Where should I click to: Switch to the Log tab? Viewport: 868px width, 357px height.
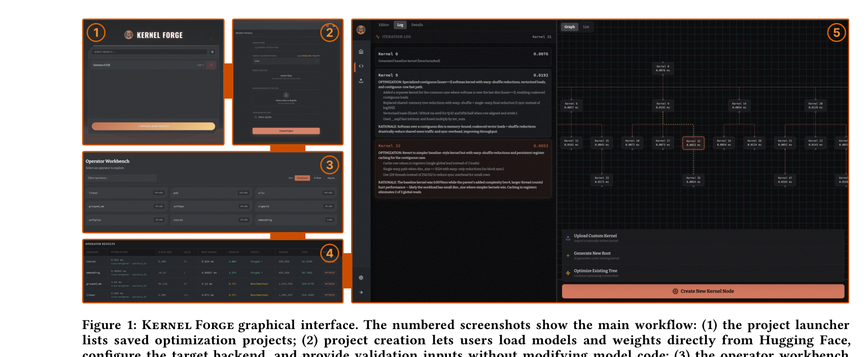(x=400, y=25)
